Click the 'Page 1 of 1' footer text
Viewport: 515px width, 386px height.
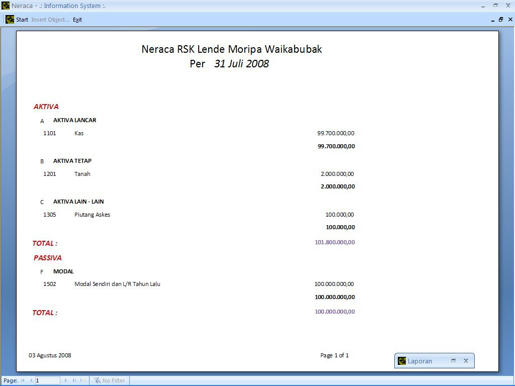click(x=334, y=355)
